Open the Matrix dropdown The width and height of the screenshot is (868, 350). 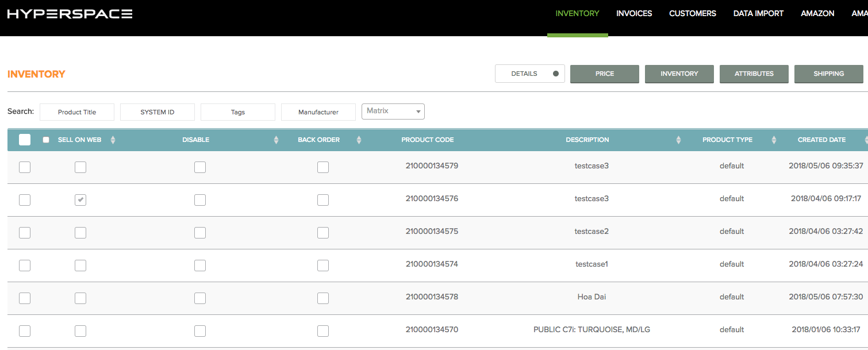click(393, 111)
